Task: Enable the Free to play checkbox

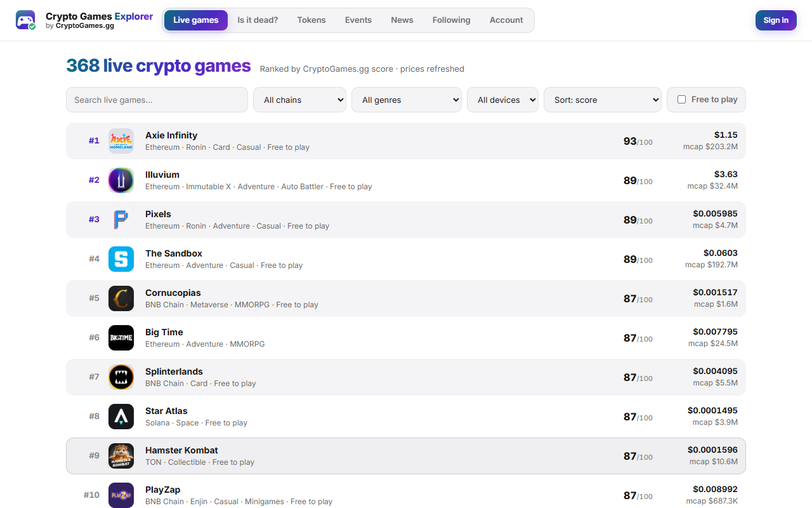Action: coord(682,100)
